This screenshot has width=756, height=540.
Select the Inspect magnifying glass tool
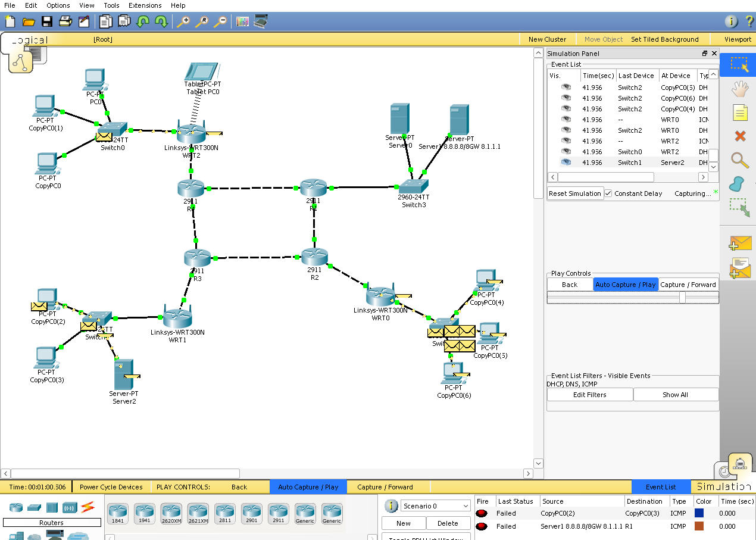[x=739, y=160]
